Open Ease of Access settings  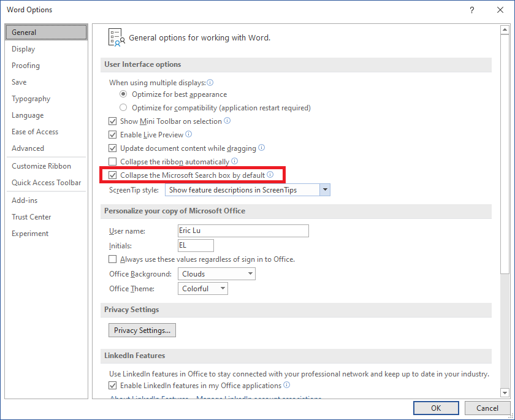coord(46,132)
